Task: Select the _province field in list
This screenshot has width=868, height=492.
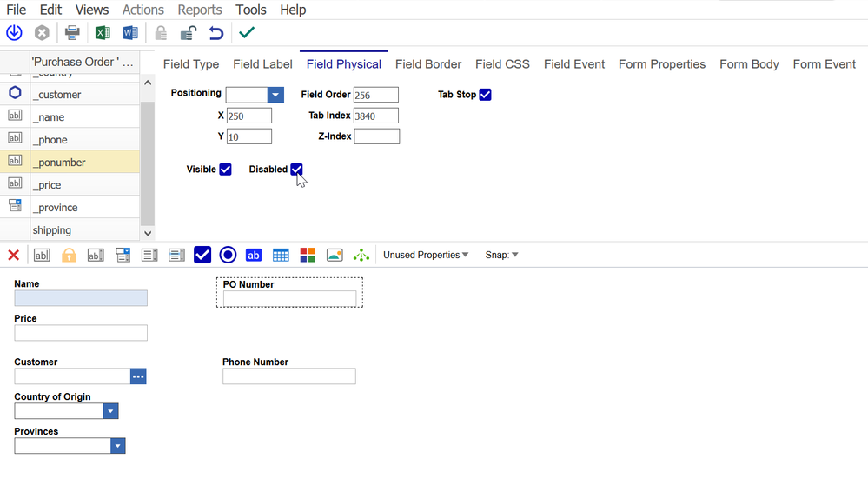Action: tap(56, 208)
